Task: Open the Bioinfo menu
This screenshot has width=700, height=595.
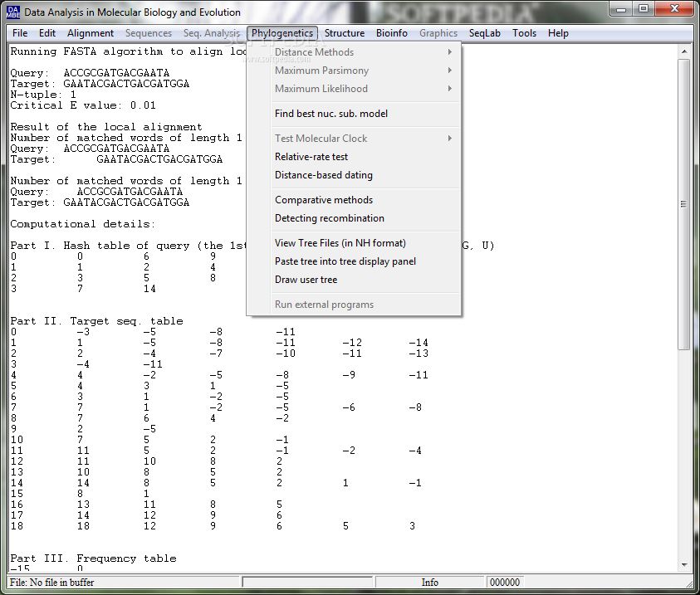Action: (391, 33)
